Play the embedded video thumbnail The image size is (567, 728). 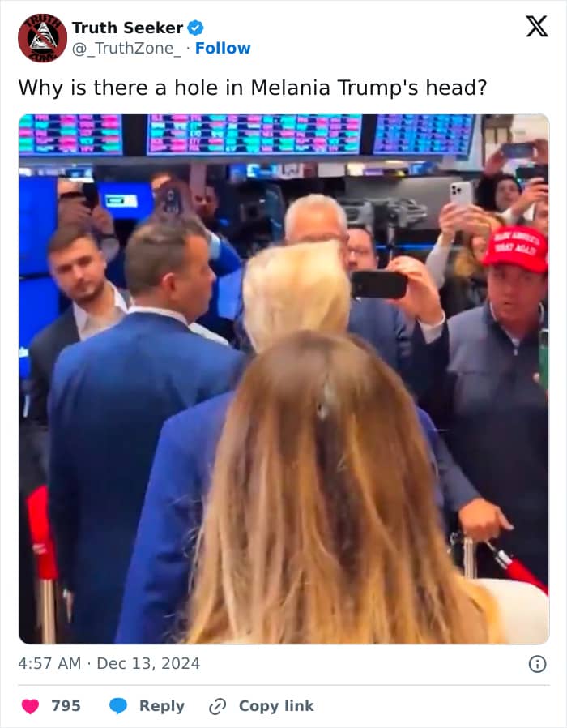[x=284, y=379]
